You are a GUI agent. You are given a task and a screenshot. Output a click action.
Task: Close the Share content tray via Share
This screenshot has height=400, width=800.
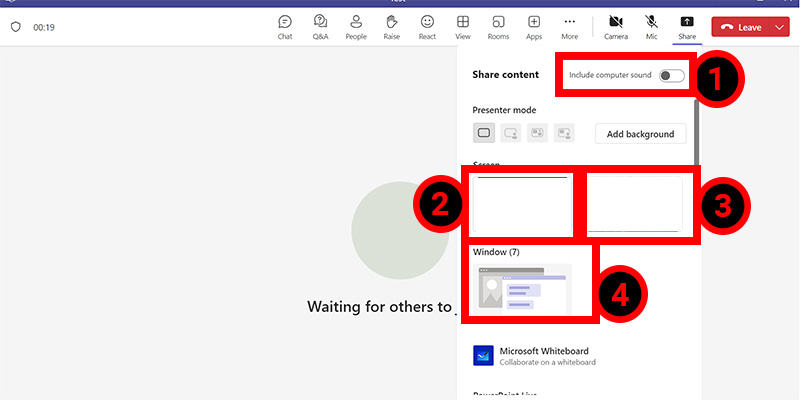click(687, 26)
